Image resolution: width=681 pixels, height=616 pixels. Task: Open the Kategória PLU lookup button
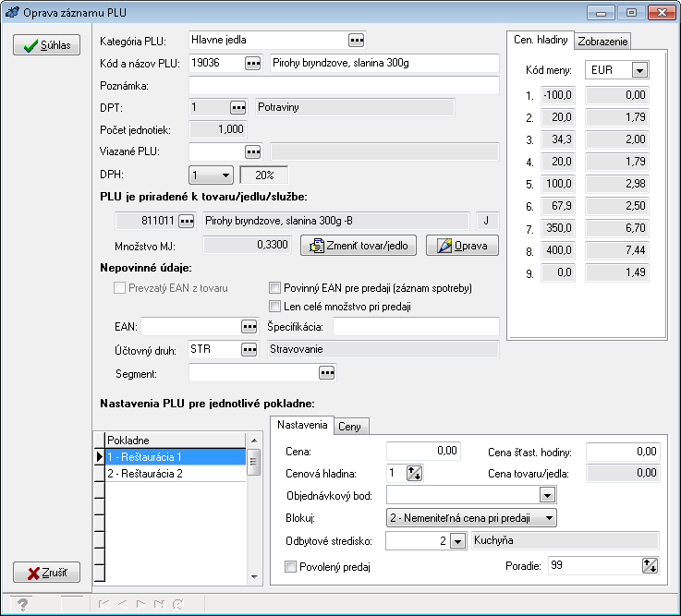356,41
